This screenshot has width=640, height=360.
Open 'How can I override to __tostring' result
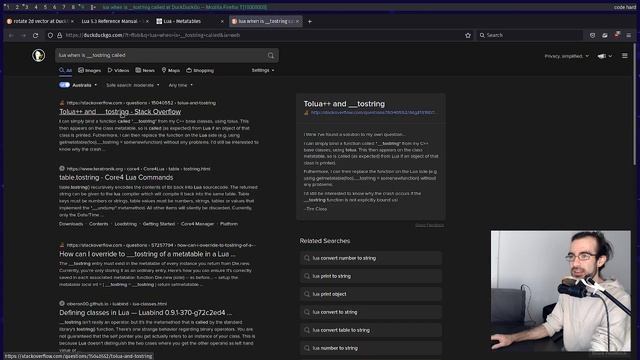pyautogui.click(x=147, y=254)
